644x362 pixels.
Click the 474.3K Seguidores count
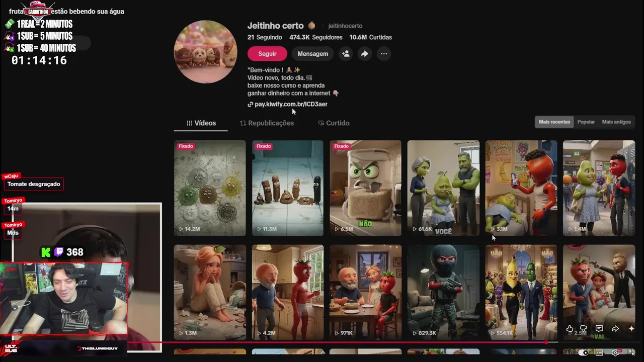pyautogui.click(x=316, y=37)
